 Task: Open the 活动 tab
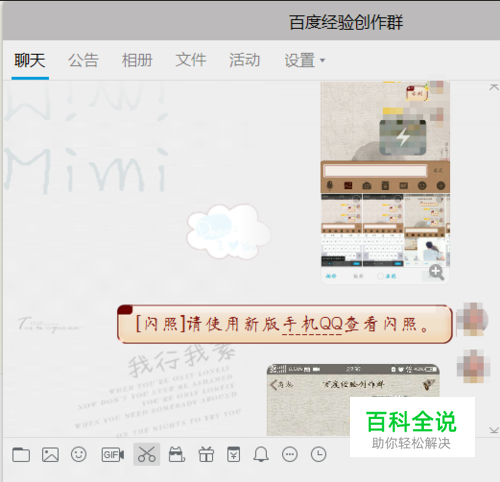coord(244,61)
